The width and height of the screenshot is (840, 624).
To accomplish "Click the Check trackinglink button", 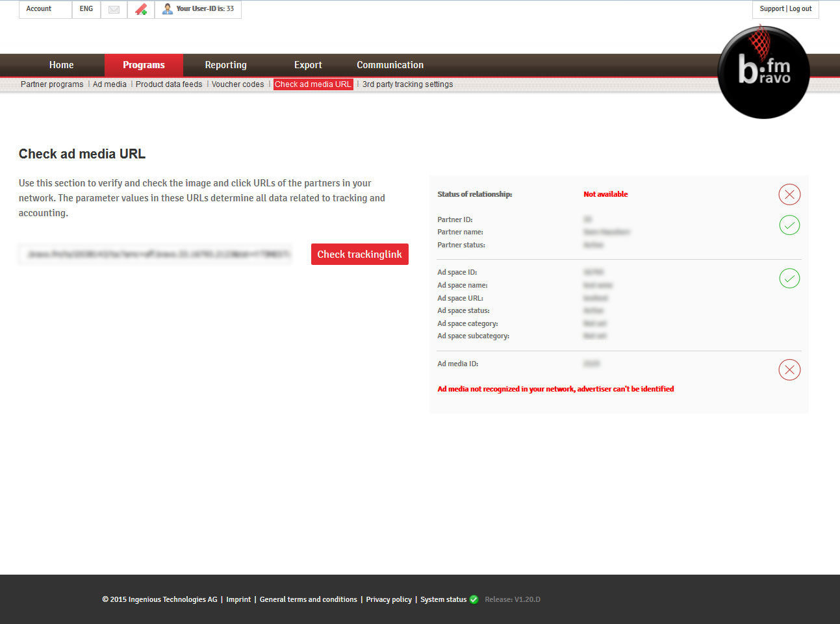I will point(360,255).
